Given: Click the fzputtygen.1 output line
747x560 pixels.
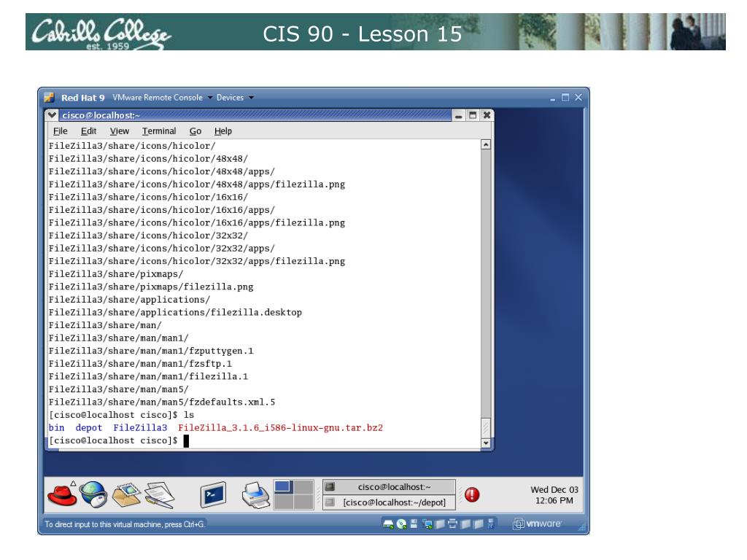Looking at the screenshot, I should click(x=151, y=351).
